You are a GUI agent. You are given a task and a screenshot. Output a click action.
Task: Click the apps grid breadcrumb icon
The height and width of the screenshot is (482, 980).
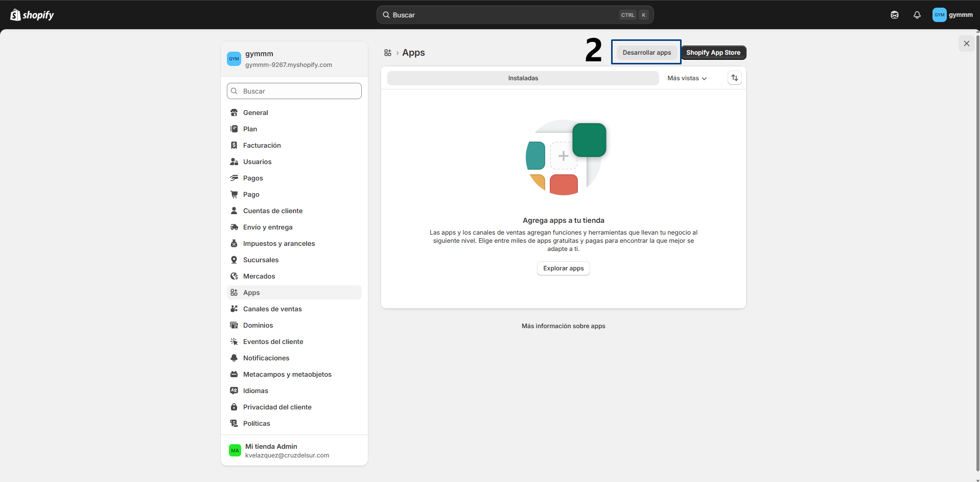(388, 53)
